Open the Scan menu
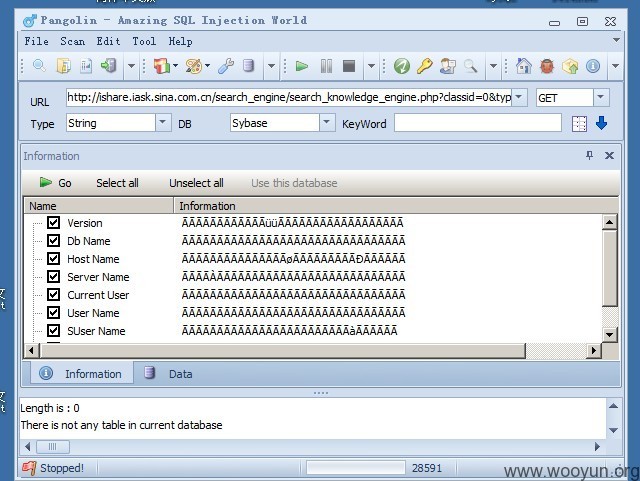The height and width of the screenshot is (481, 640). pyautogui.click(x=73, y=41)
